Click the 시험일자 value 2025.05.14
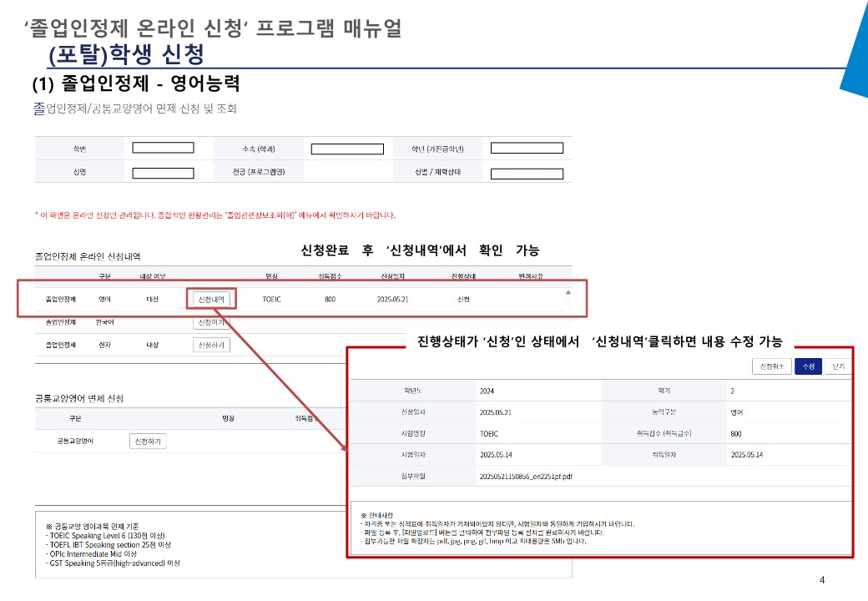The image size is (868, 601). [496, 455]
